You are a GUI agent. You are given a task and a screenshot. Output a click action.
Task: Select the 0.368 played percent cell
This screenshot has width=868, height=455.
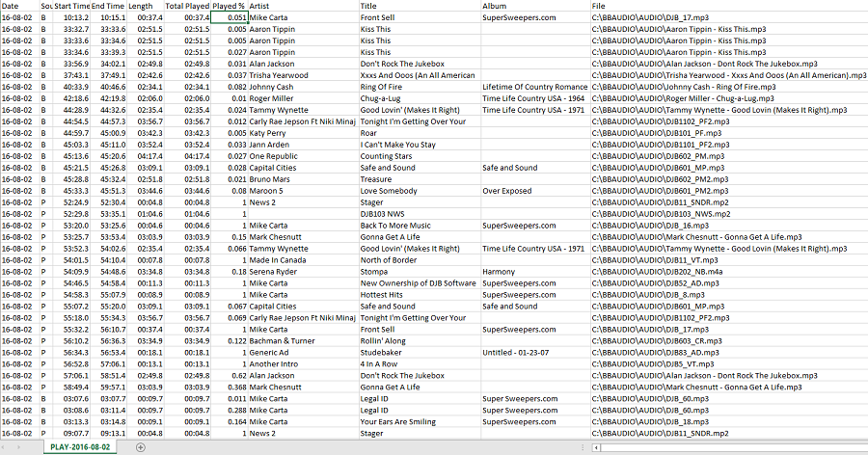tap(230, 387)
